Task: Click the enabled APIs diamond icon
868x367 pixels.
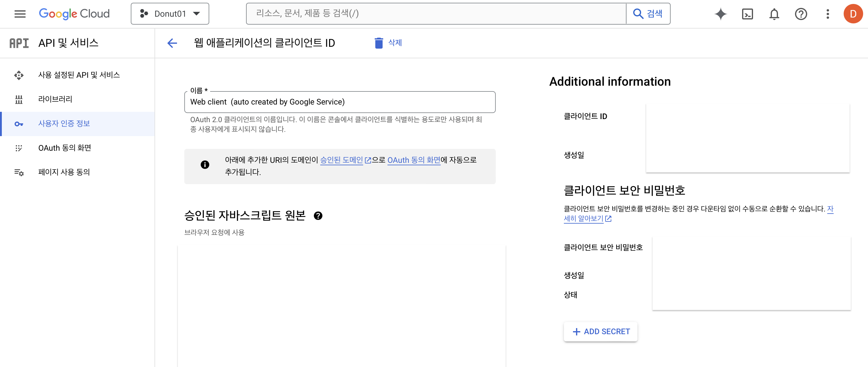Action: click(x=19, y=75)
